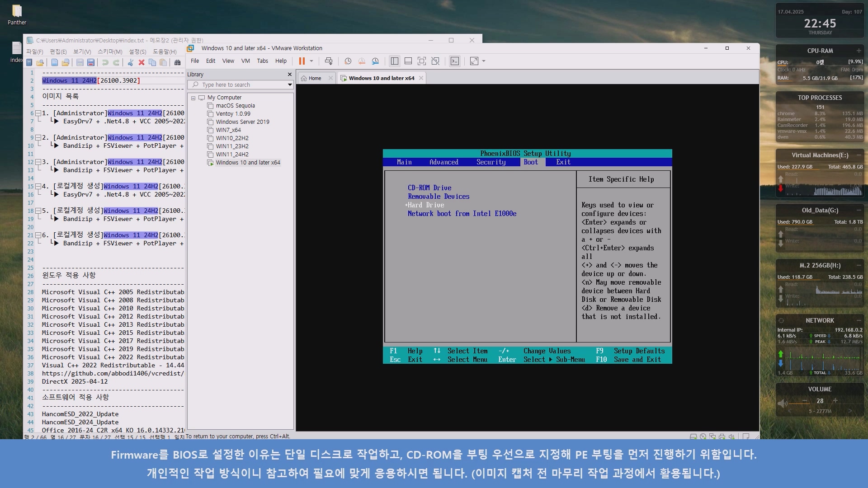Viewport: 868px width, 488px height.
Task: Toggle the thumbnail bar view
Action: coord(408,61)
